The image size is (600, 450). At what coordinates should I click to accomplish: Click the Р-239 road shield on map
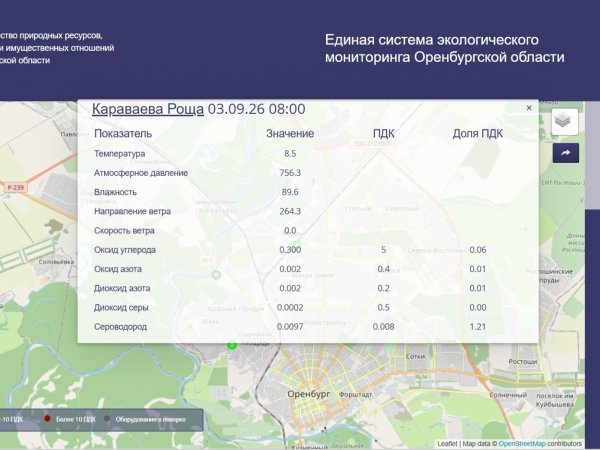click(x=15, y=188)
